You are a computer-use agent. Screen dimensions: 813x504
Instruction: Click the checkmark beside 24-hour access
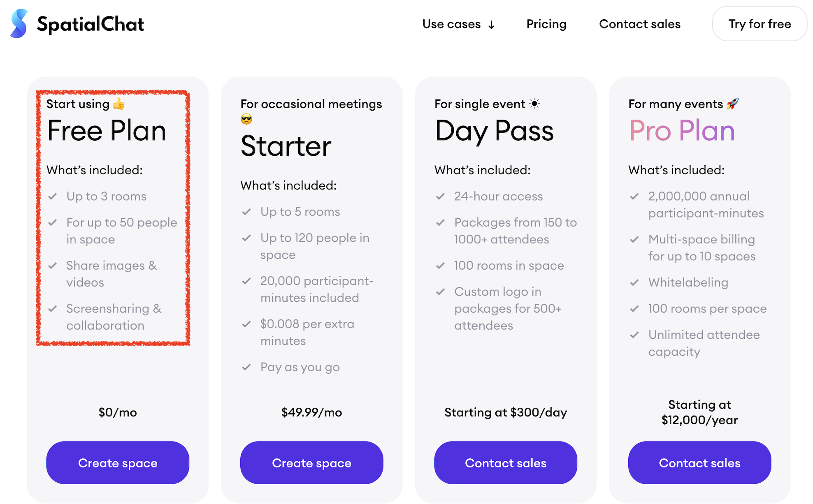click(441, 197)
